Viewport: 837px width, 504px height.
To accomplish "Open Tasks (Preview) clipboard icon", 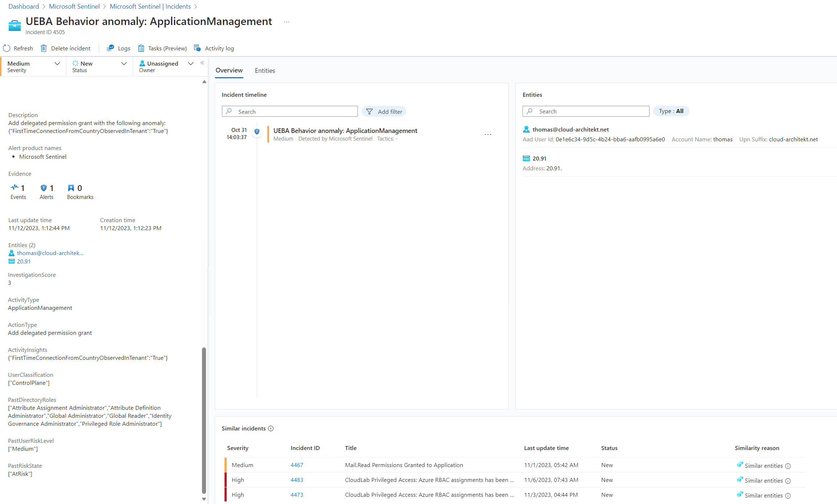I will pyautogui.click(x=141, y=48).
